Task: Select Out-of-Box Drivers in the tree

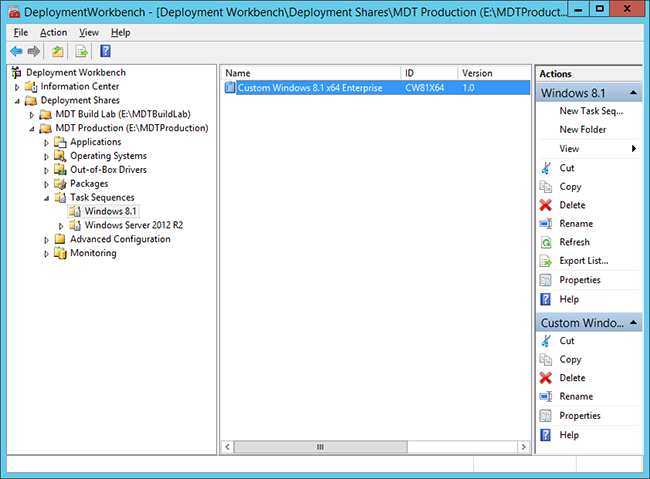Action: (107, 170)
